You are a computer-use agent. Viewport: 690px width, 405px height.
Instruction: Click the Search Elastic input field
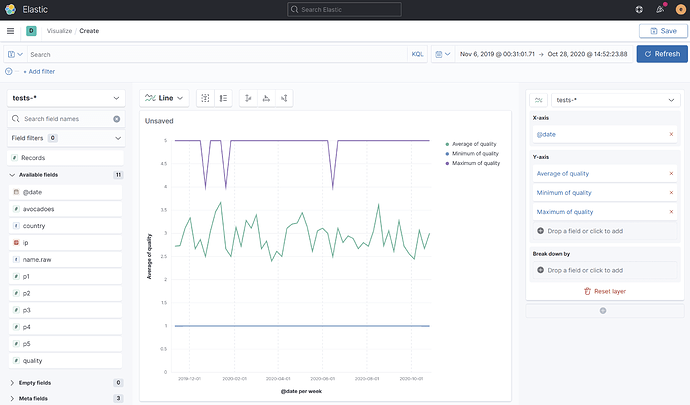(x=345, y=9)
